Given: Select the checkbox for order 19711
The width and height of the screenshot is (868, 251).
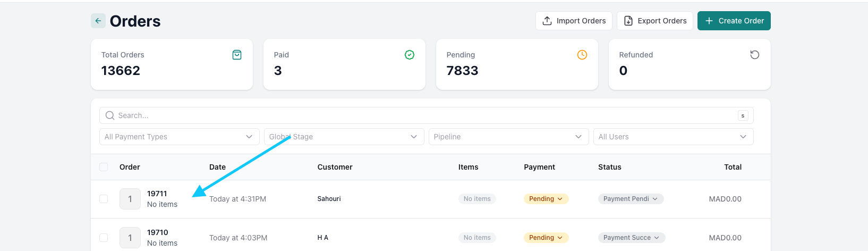Looking at the screenshot, I should [104, 199].
